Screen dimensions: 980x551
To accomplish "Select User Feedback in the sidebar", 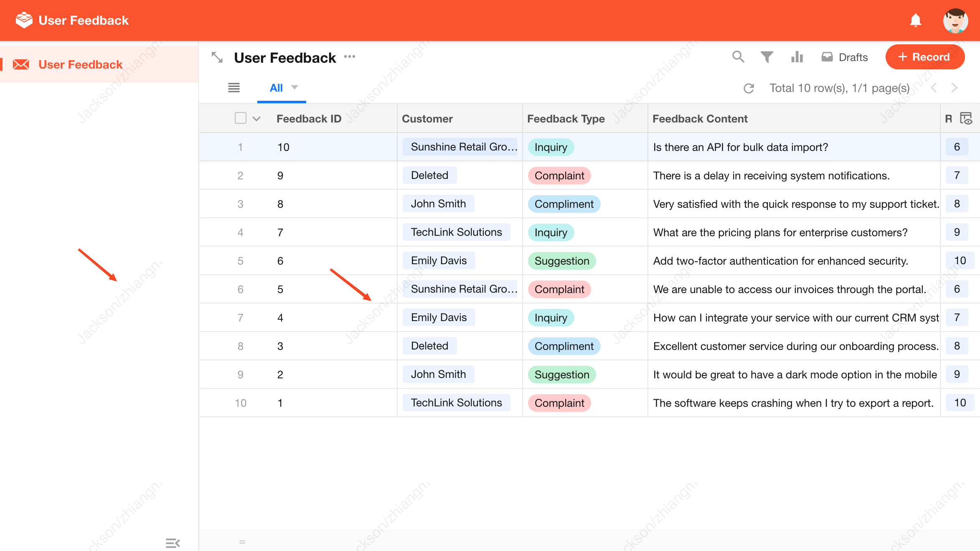I will tap(80, 64).
